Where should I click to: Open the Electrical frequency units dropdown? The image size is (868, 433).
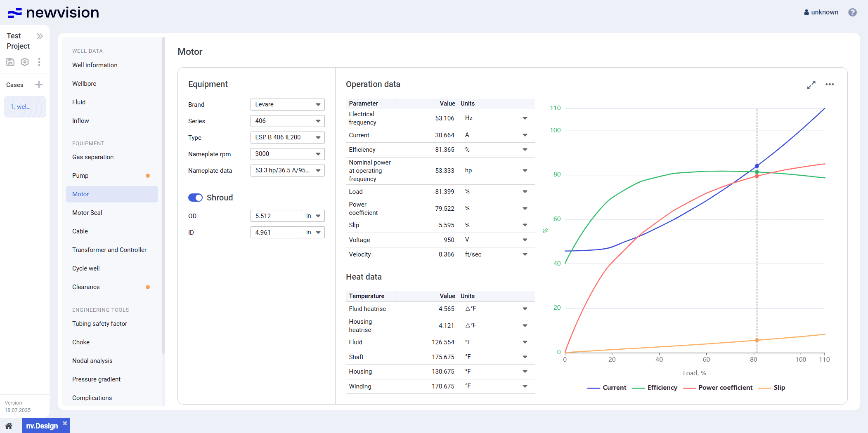(525, 118)
